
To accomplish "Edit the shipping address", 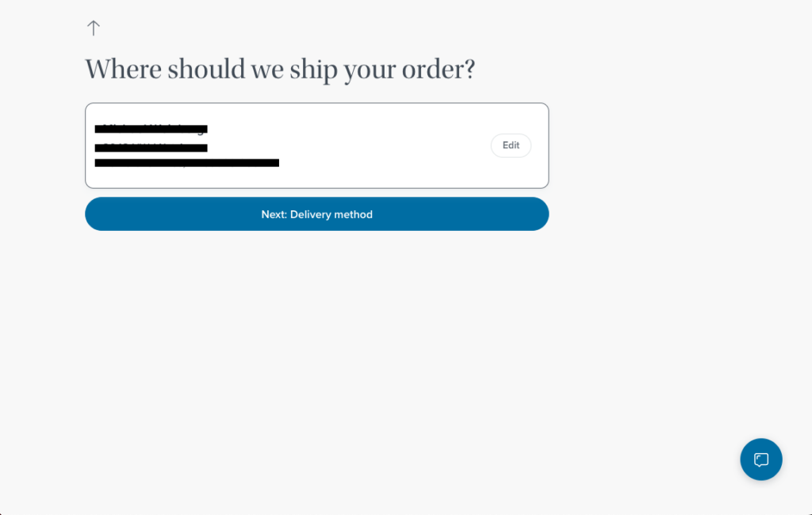I will pos(511,145).
